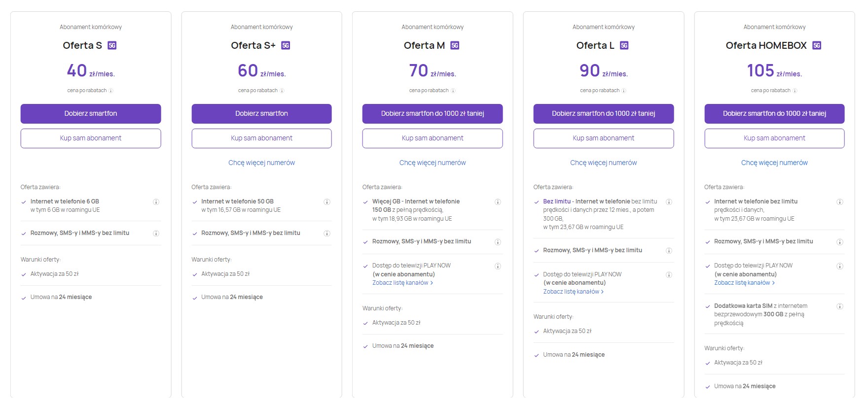Click Kup sam abonament under Oferta HOMEBOX
The image size is (868, 402).
click(774, 138)
